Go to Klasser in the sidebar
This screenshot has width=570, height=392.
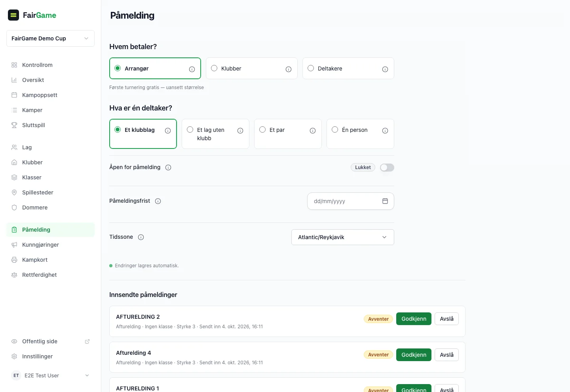[50, 177]
